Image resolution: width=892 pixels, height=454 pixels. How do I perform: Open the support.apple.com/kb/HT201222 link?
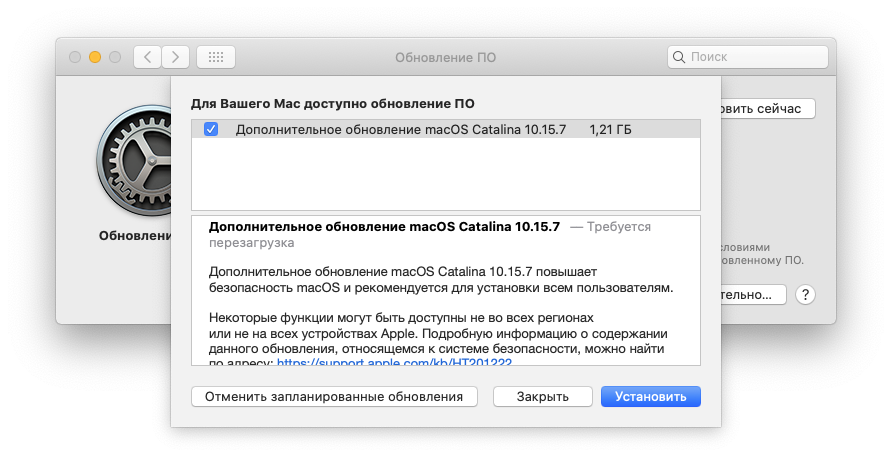click(x=394, y=362)
